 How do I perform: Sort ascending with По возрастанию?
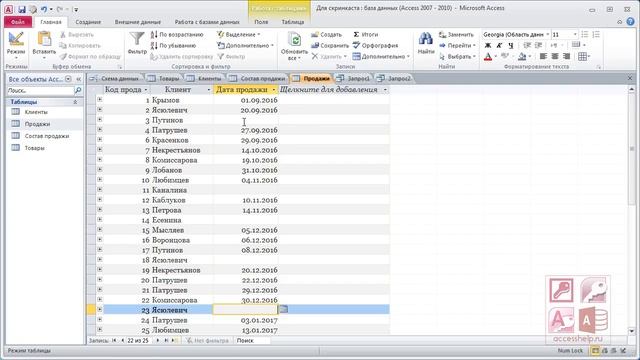coord(177,35)
